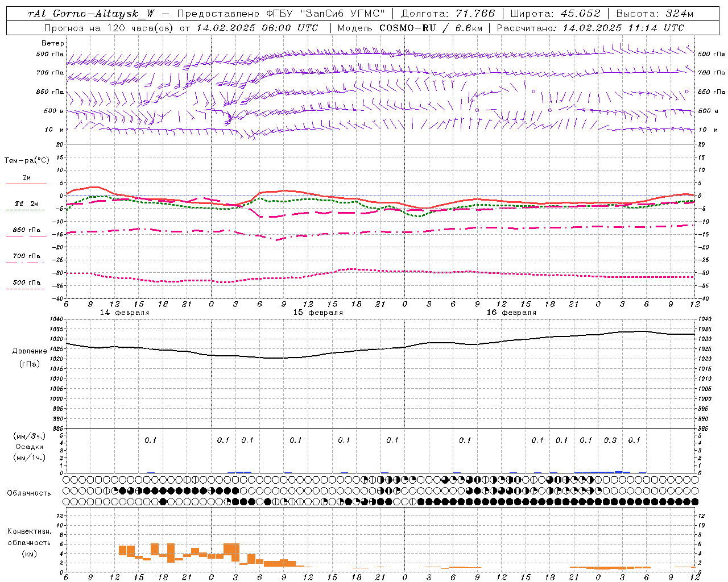Click the red 2м legend line sample
This screenshot has height=582, width=728.
26,184
